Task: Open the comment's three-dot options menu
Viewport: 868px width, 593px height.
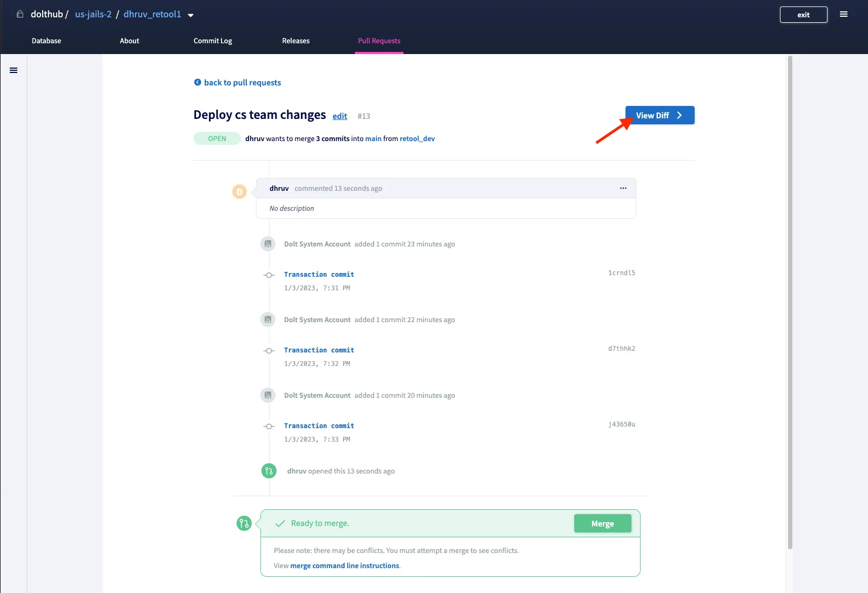Action: (x=623, y=188)
